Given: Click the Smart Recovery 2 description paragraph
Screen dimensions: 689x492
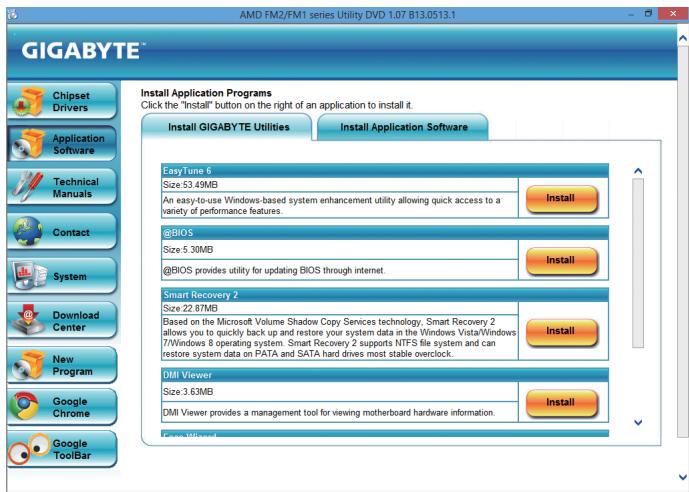Looking at the screenshot, I should (339, 338).
